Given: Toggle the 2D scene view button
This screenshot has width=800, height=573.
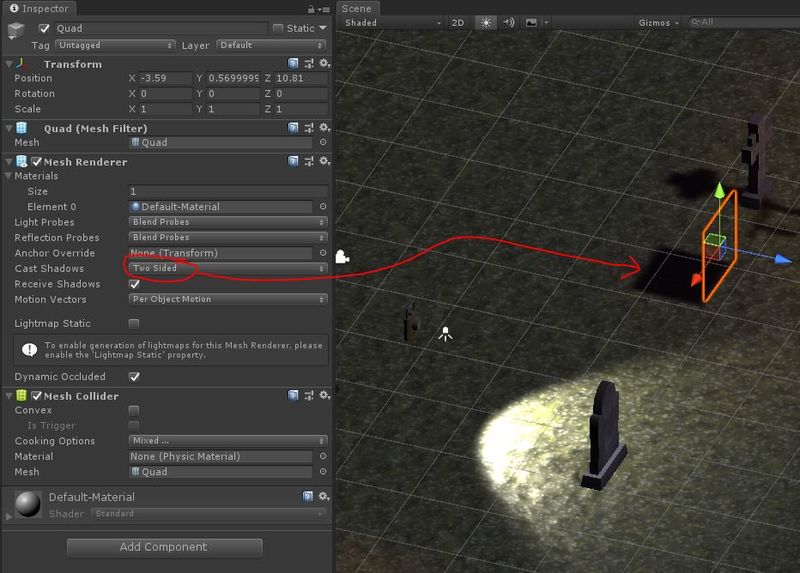Looking at the screenshot, I should point(458,23).
